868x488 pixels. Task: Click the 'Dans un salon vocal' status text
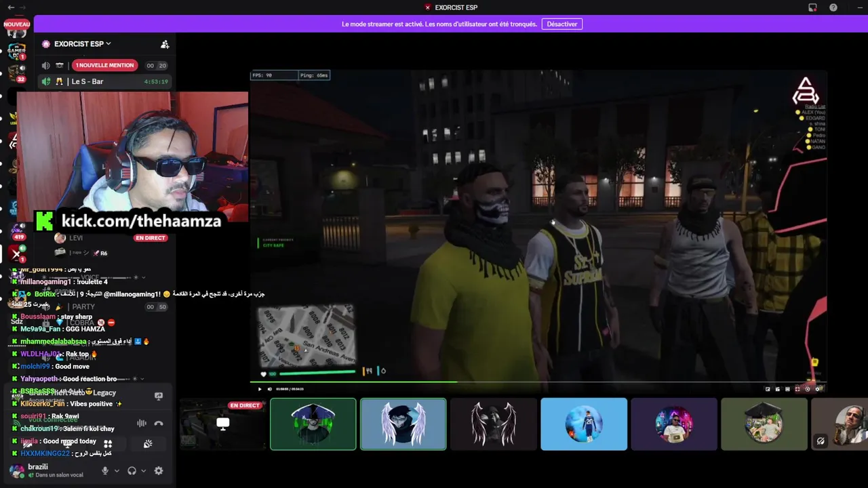coord(59,476)
